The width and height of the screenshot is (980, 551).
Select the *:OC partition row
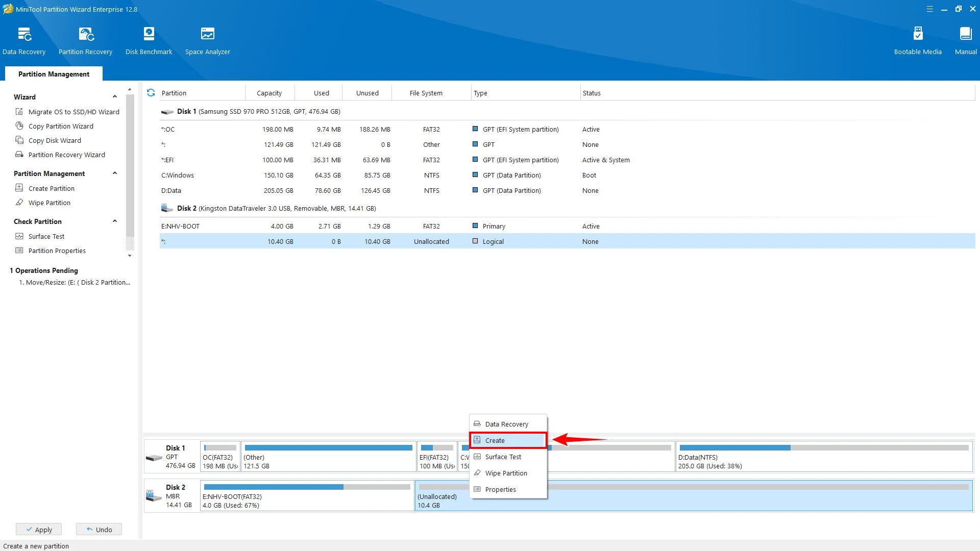(x=567, y=129)
